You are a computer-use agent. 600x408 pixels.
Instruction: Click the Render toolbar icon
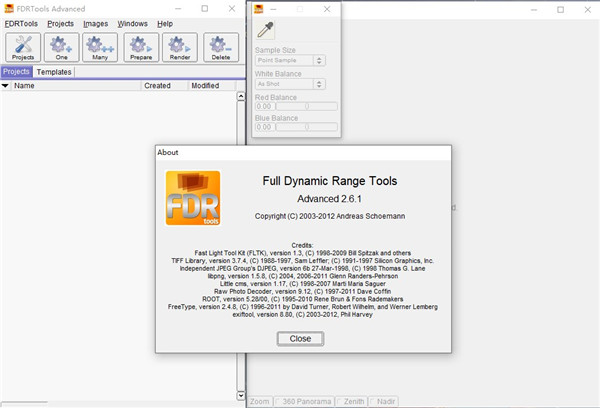pyautogui.click(x=179, y=47)
